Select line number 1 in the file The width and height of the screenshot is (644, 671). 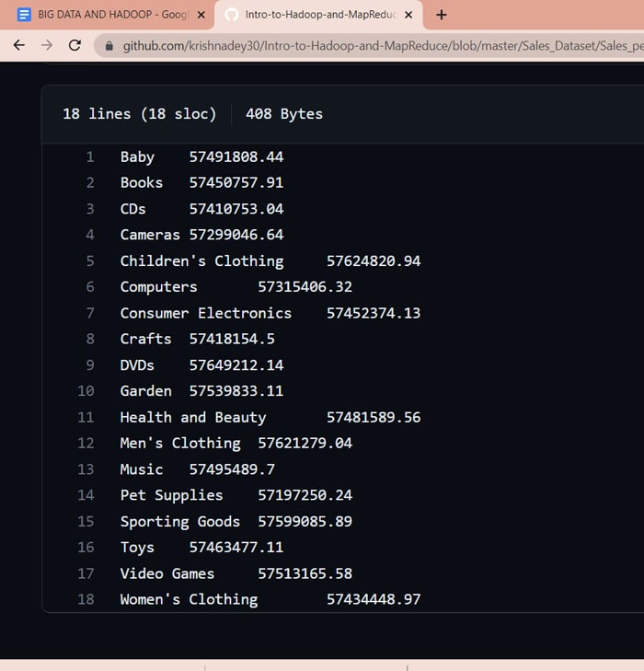pyautogui.click(x=90, y=157)
